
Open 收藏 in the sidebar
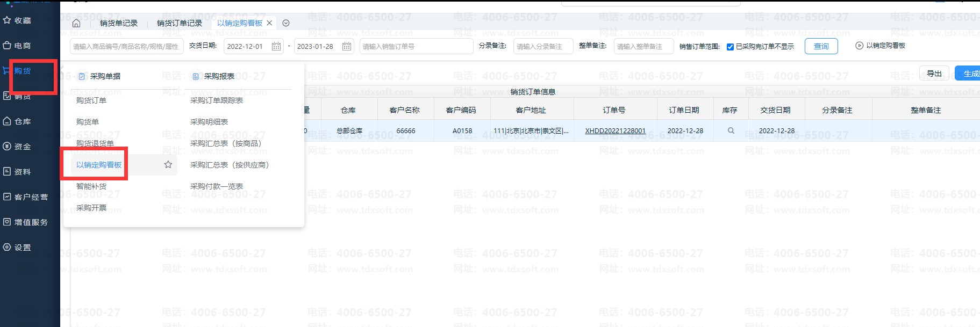[17, 20]
